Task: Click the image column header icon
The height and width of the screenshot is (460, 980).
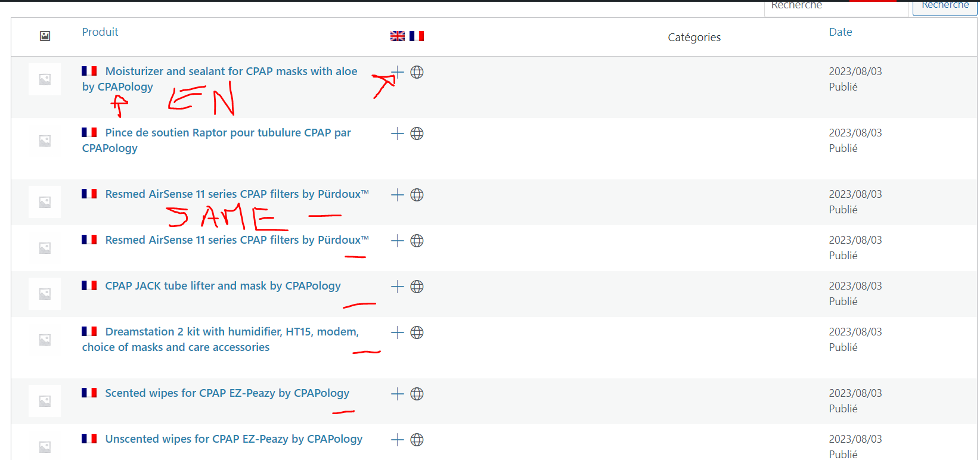Action: pos(45,36)
